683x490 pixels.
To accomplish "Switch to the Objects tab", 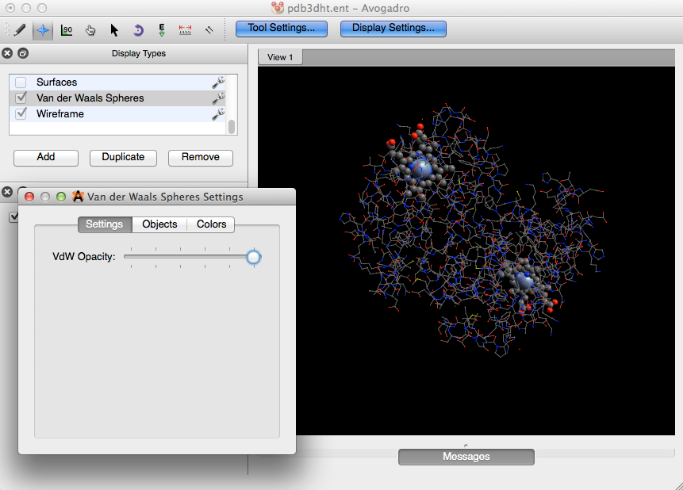I will (x=159, y=225).
